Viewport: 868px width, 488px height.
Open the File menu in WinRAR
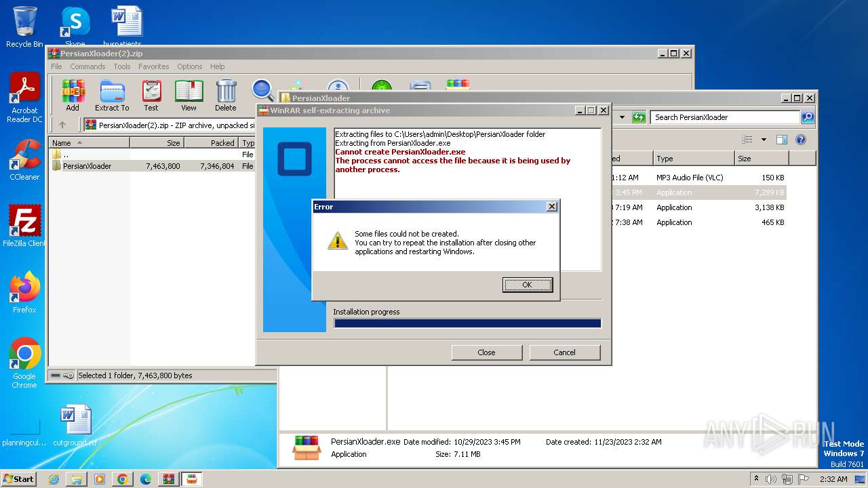pyautogui.click(x=56, y=66)
